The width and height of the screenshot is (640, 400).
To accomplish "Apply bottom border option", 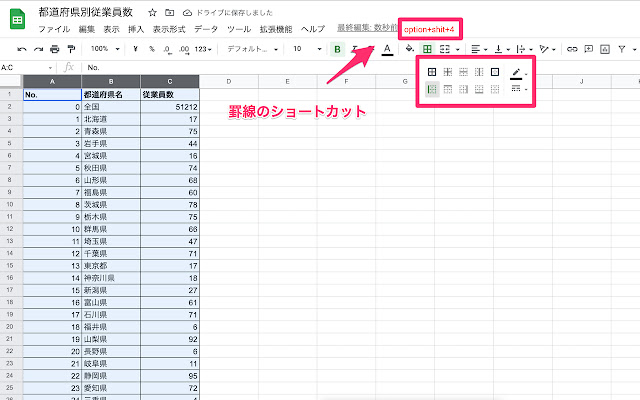I will [x=479, y=89].
